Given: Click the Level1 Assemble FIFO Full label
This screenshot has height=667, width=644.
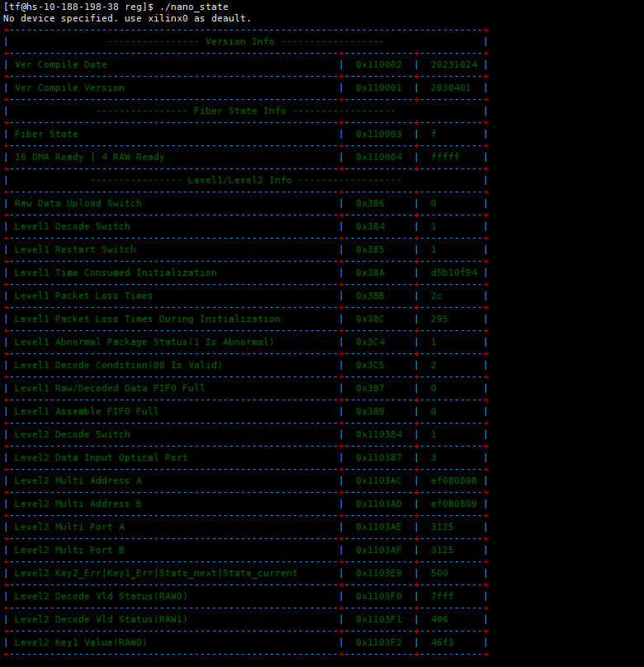Looking at the screenshot, I should (x=86, y=411).
